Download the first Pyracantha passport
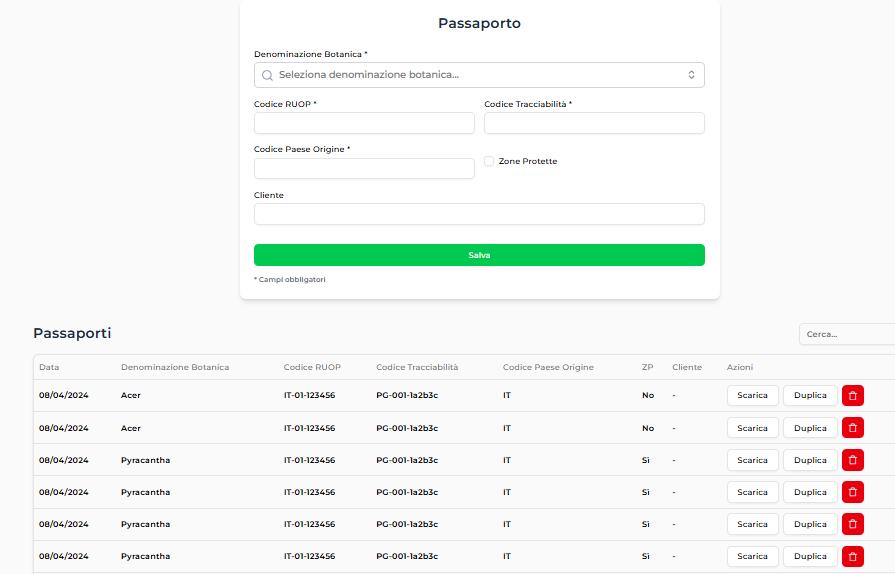 click(752, 460)
